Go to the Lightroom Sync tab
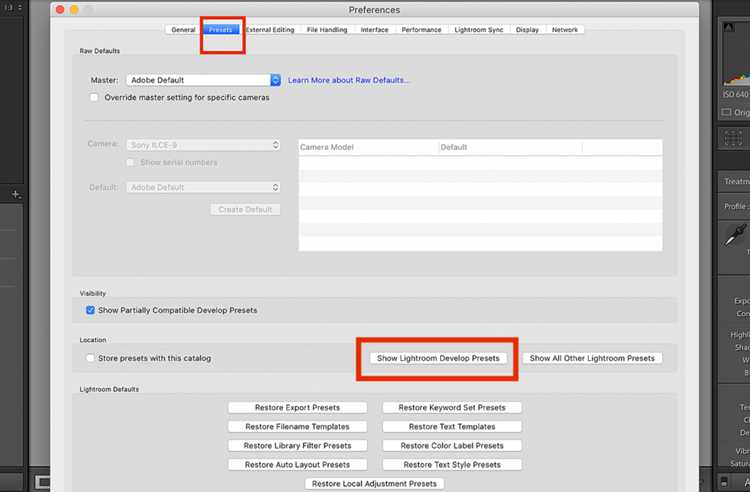This screenshot has width=750, height=492. click(x=479, y=30)
